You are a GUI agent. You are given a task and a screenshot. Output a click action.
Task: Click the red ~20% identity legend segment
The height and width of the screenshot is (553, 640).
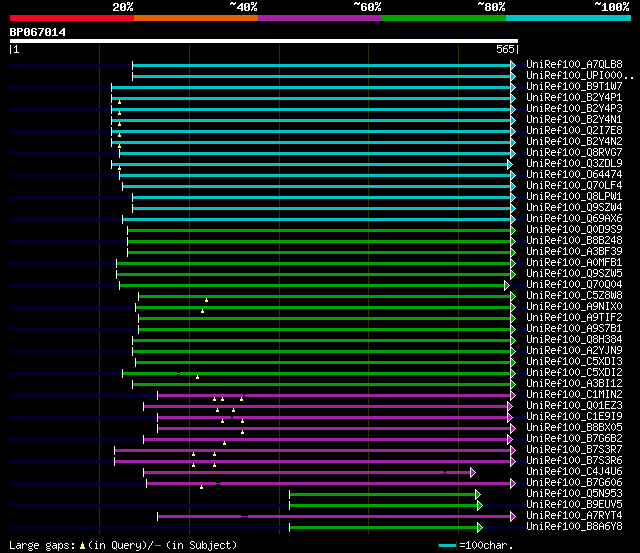pyautogui.click(x=72, y=18)
